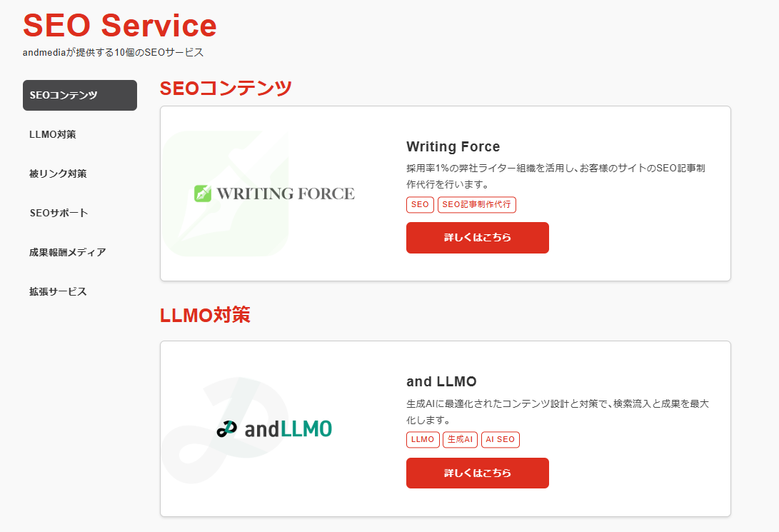Click the green pen icon in Writing Force logo

pyautogui.click(x=203, y=194)
